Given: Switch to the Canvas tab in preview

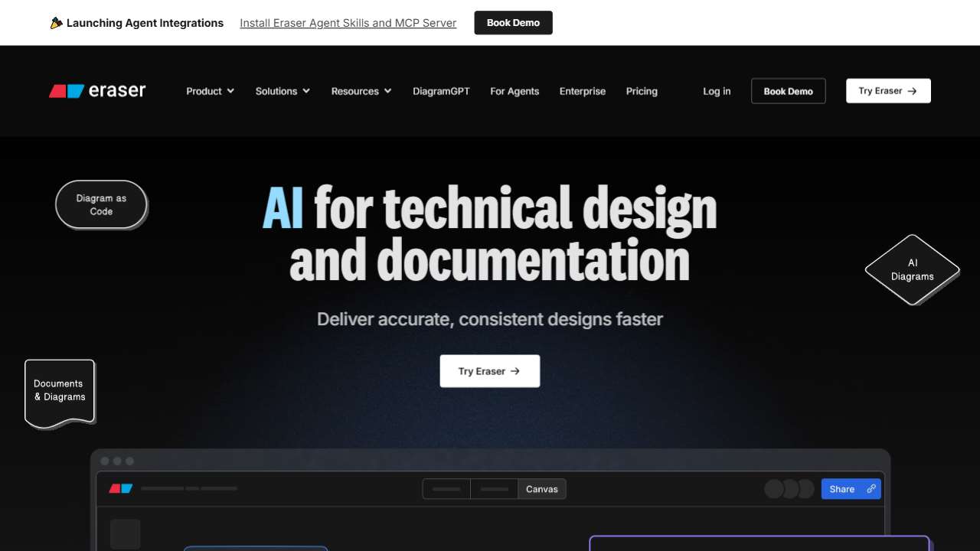Looking at the screenshot, I should pos(542,489).
